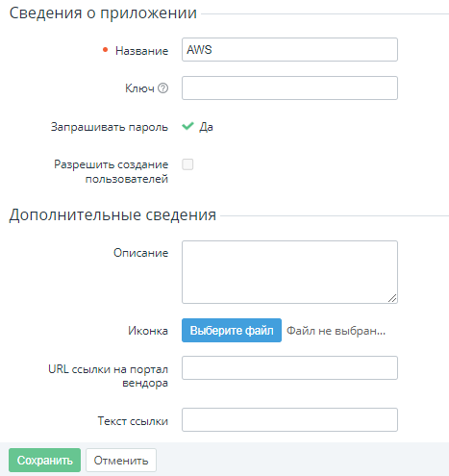Viewport: 449px width, 476px height.
Task: Click the Сведения о приложении heading
Action: point(103,13)
